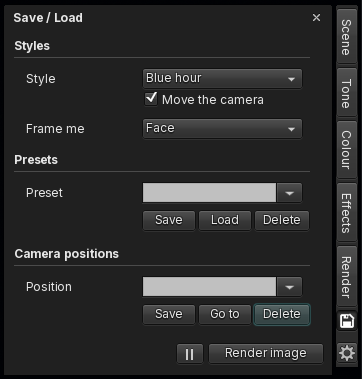This screenshot has width=362, height=379.
Task: Open the Style dropdown showing Blue hour
Action: (222, 79)
